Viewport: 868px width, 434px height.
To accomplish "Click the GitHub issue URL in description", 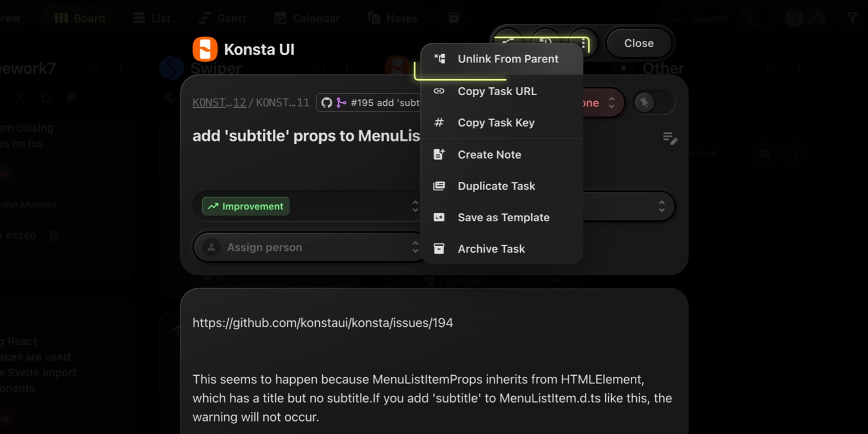I will (x=322, y=323).
